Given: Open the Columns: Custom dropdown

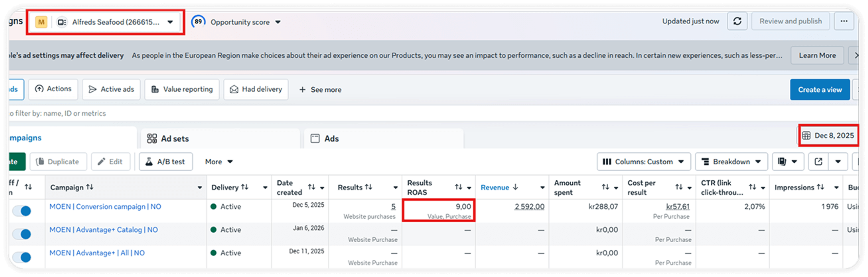Looking at the screenshot, I should click(644, 162).
